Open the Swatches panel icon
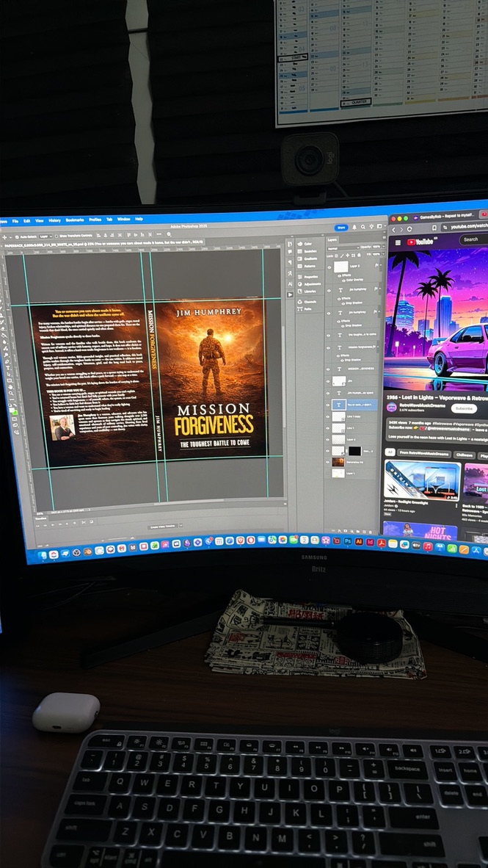 click(x=299, y=250)
